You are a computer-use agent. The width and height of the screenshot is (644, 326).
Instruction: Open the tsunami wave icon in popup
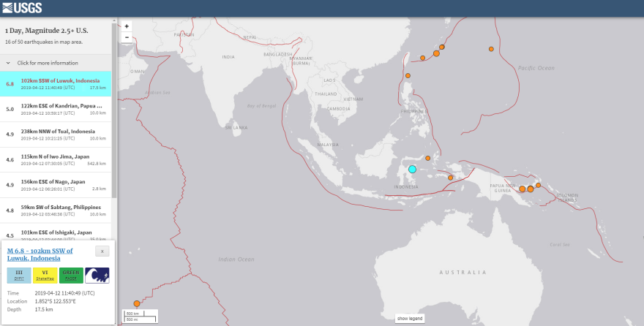(97, 275)
